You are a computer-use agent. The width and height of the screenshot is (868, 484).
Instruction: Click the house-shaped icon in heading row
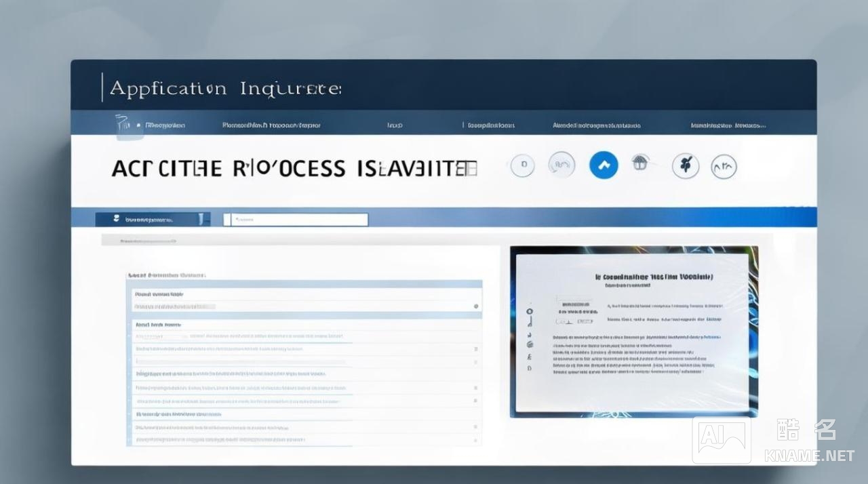coord(639,163)
